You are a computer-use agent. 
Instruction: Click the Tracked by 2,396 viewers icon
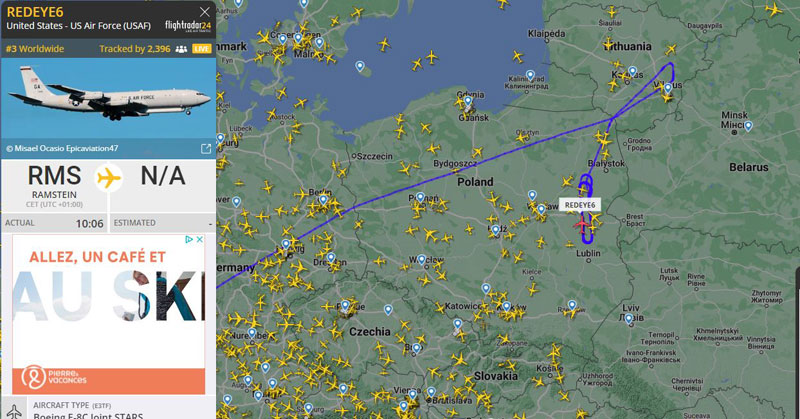click(x=181, y=49)
